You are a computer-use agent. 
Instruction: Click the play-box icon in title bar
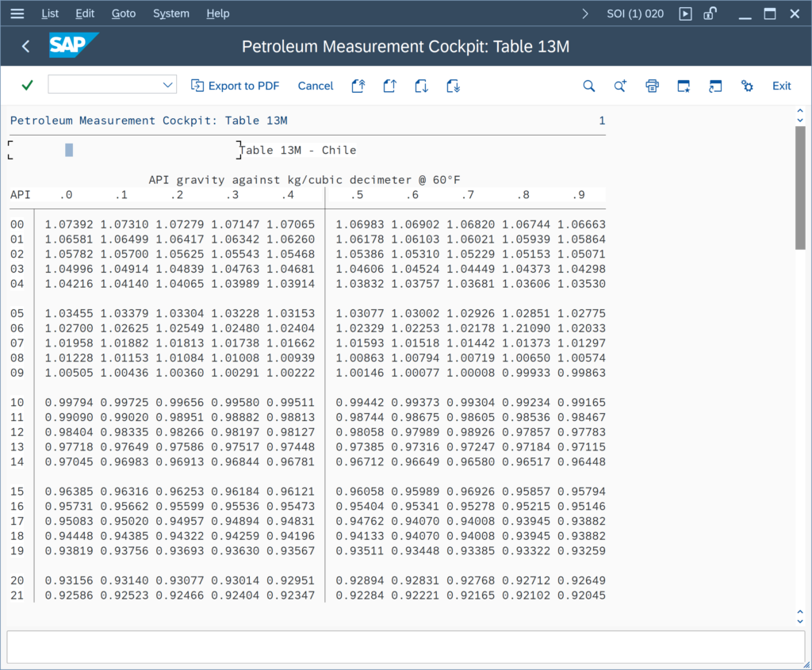pos(685,14)
